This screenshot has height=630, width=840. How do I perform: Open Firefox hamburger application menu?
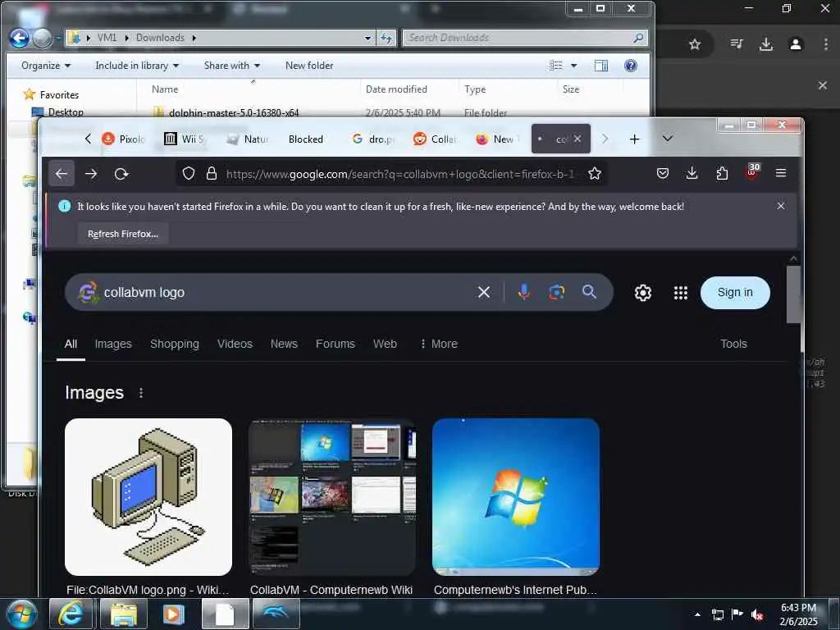click(781, 173)
